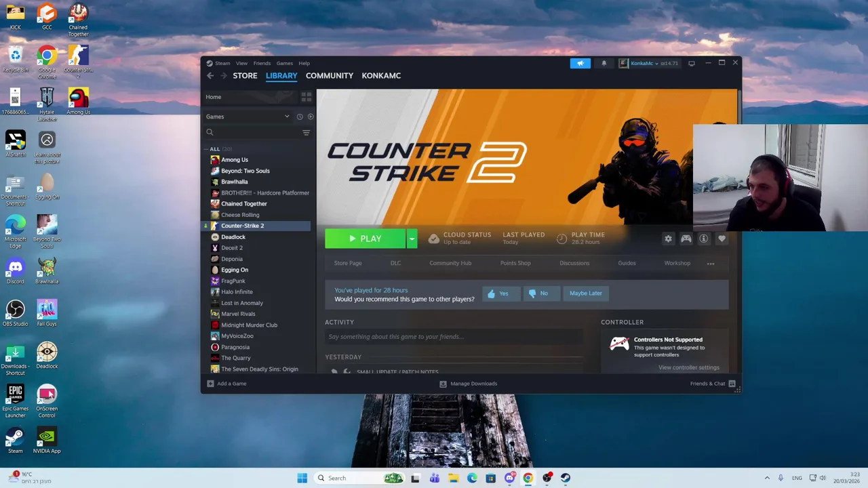Open more links ellipsis after Workshop
Image resolution: width=868 pixels, height=488 pixels.
coord(711,264)
